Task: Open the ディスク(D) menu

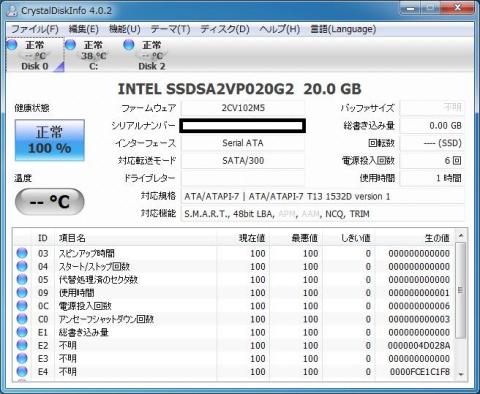Action: (225, 29)
